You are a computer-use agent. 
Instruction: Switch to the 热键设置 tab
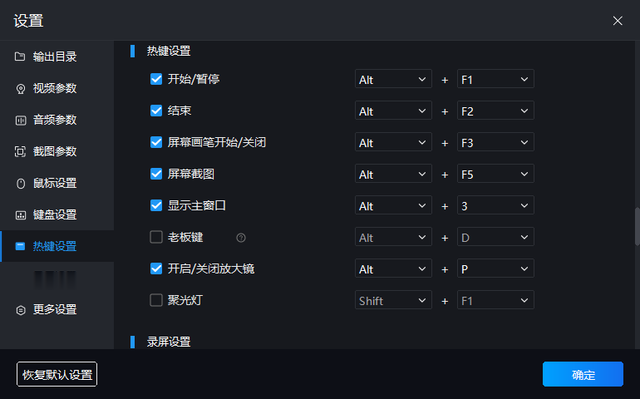click(x=57, y=246)
